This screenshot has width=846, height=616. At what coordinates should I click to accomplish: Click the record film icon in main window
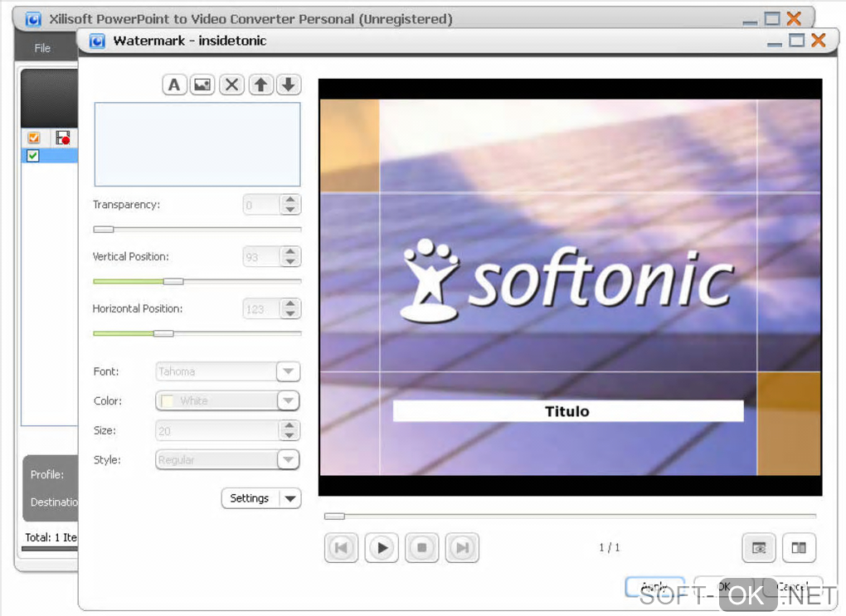coord(62,138)
